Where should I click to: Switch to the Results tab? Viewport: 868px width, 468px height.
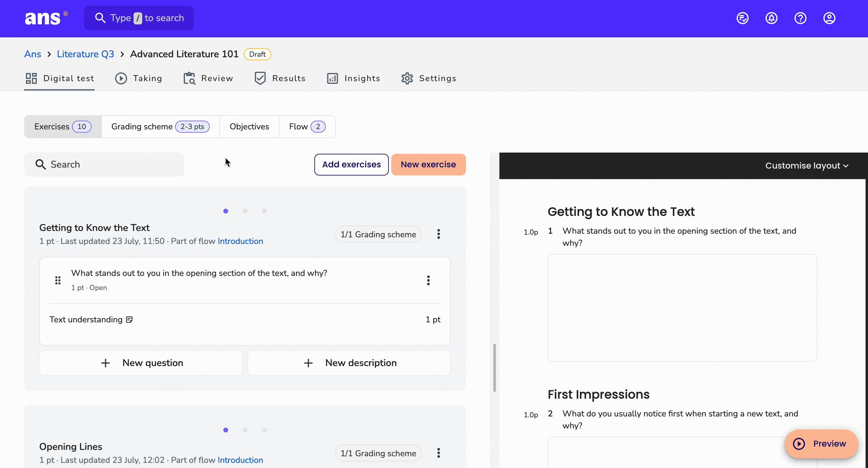tap(280, 78)
